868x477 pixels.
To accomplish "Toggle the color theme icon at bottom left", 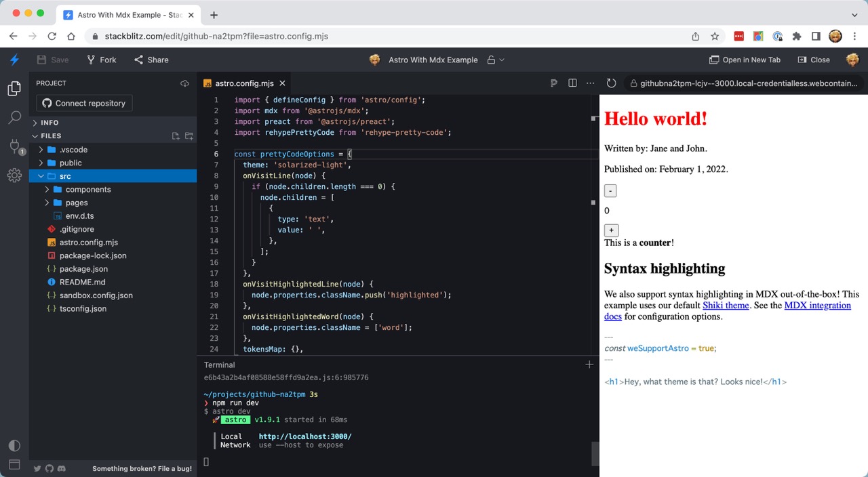I will pos(14,446).
